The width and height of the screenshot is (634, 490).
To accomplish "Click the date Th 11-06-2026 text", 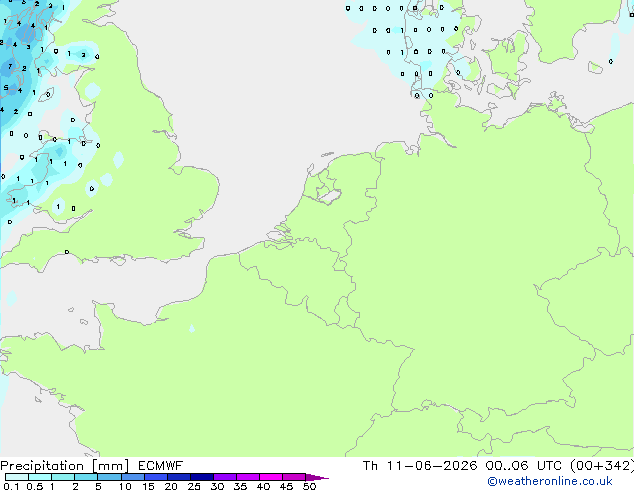I will [x=420, y=466].
